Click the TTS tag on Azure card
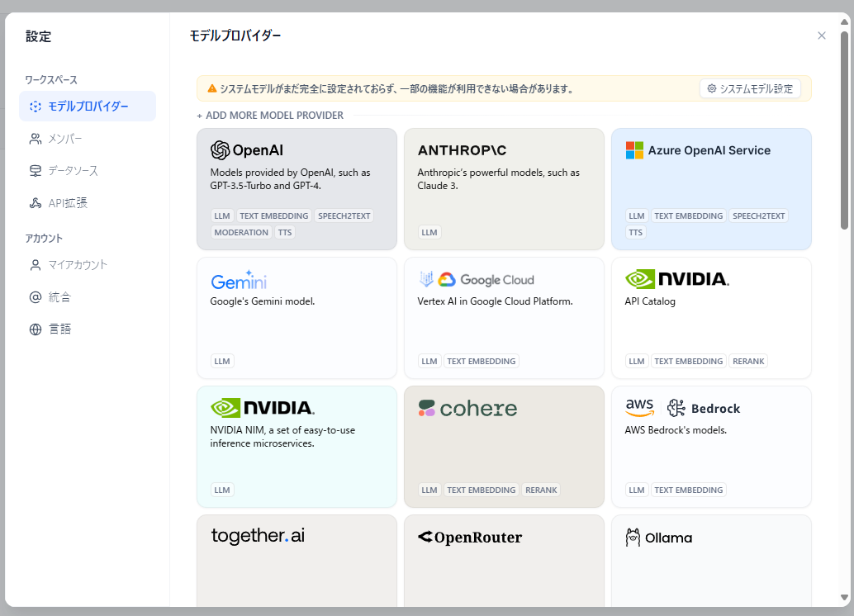Screen dimensions: 854x616 click(x=636, y=233)
